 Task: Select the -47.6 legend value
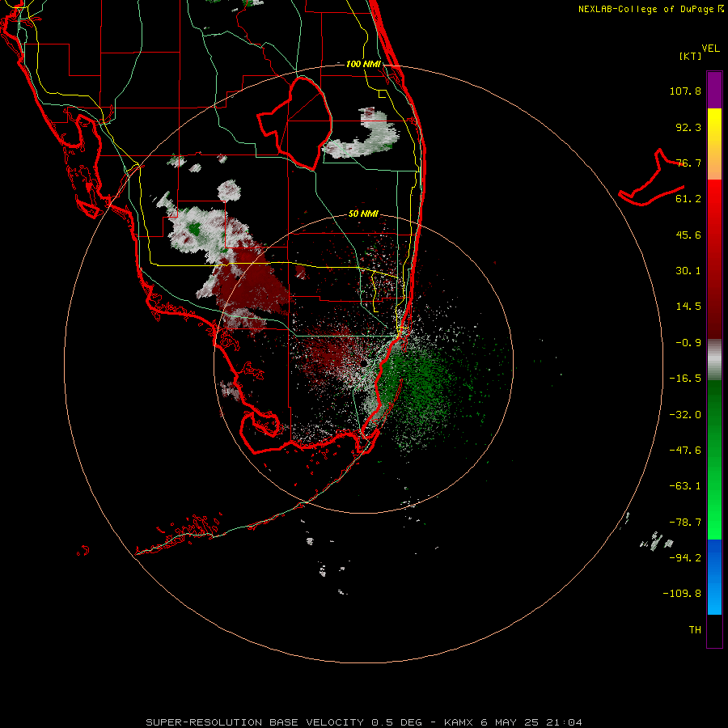685,451
